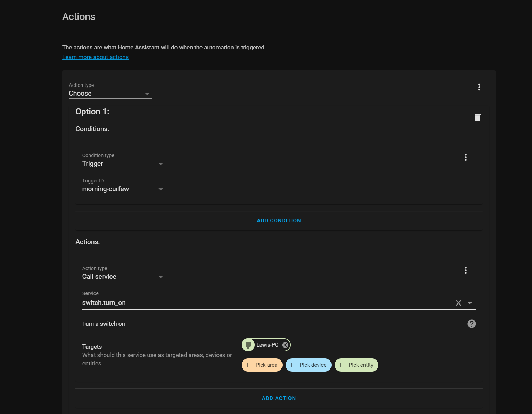
Task: Click Pick device chip
Action: (x=309, y=365)
